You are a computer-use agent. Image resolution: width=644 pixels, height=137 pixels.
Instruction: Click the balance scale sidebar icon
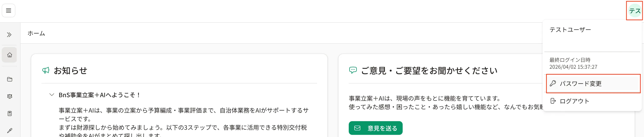pos(9,97)
